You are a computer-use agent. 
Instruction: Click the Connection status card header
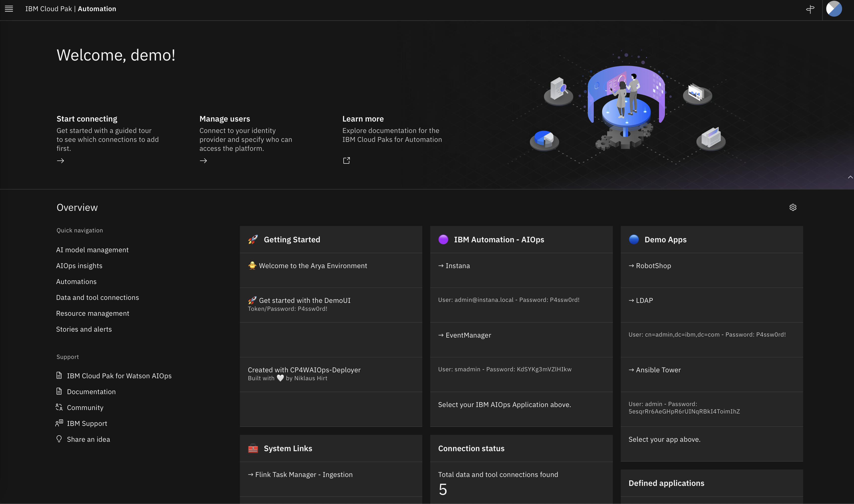[522, 449]
